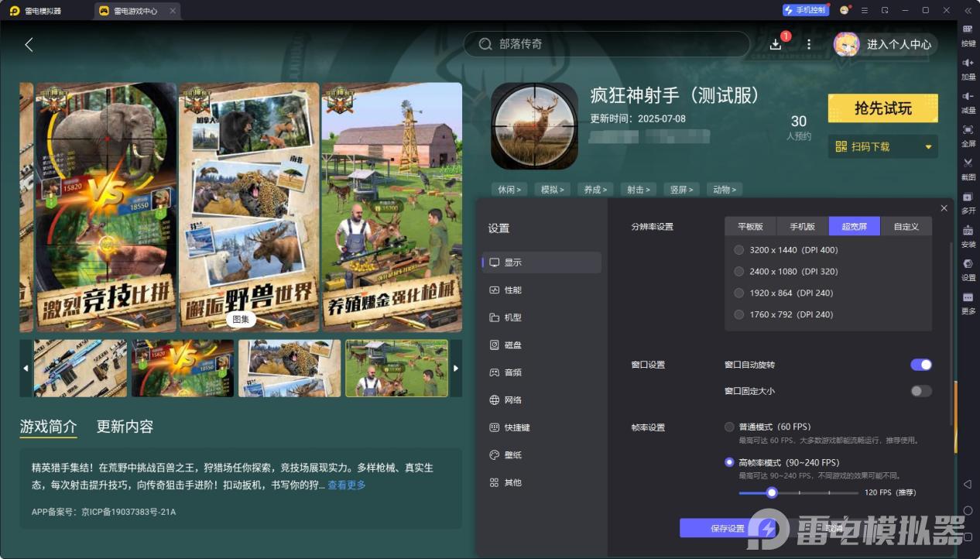The width and height of the screenshot is (980, 559).
Task: Go back using the left arrow
Action: [x=29, y=45]
